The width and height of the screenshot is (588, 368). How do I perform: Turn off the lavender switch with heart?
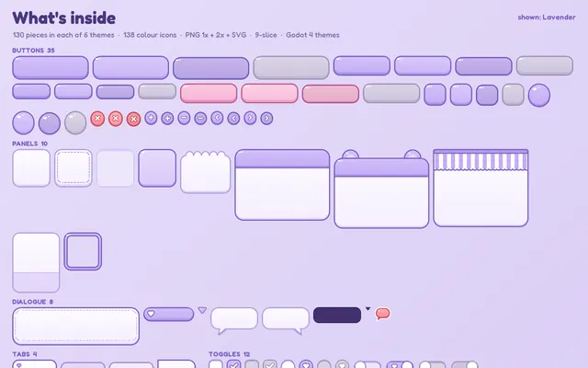(400, 364)
